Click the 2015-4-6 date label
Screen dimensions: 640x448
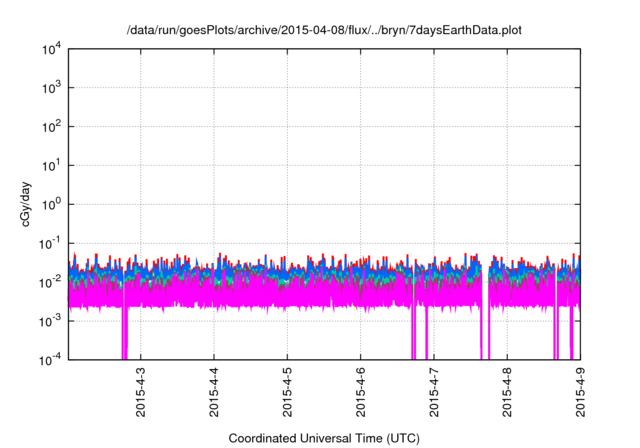360,392
